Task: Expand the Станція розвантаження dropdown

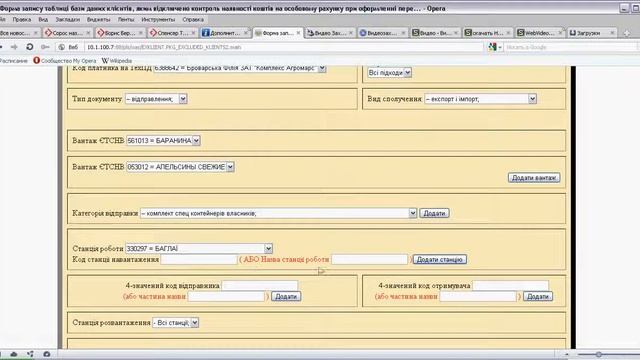Action: coord(195,322)
